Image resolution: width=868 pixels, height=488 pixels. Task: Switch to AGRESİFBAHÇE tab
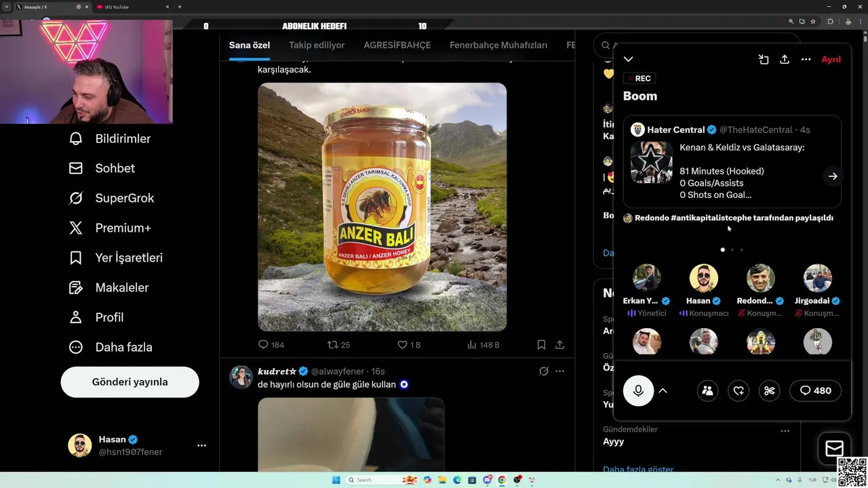click(x=397, y=45)
